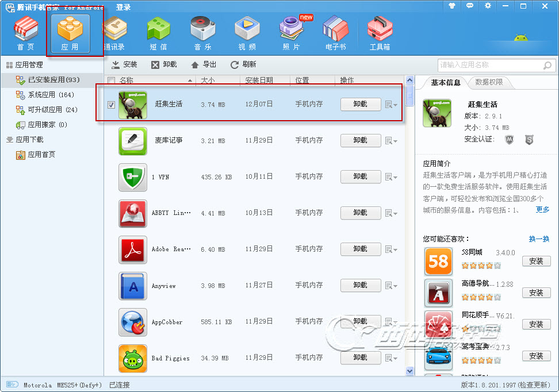559x392 pixels.
Task: Click the app list scrollbar up arrow
Action: (x=409, y=80)
